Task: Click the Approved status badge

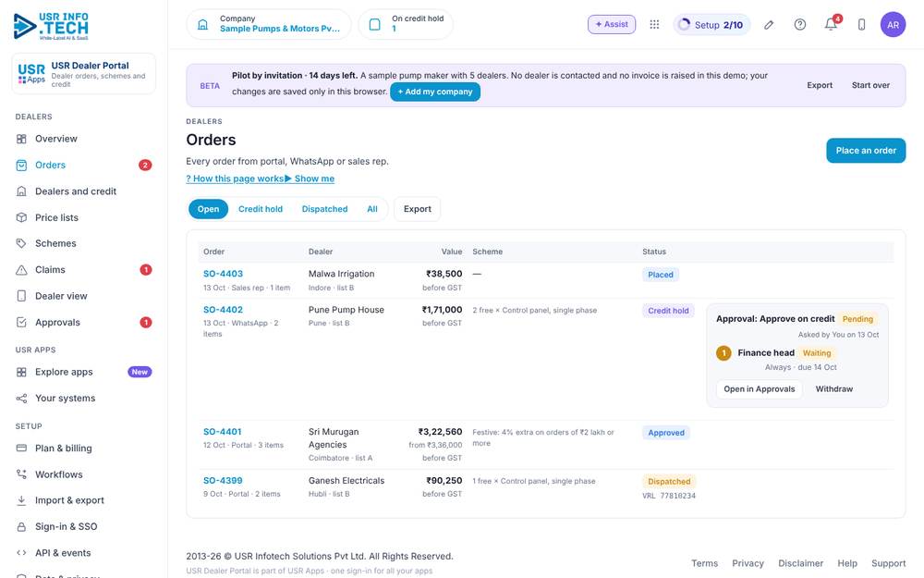Action: pyautogui.click(x=666, y=434)
